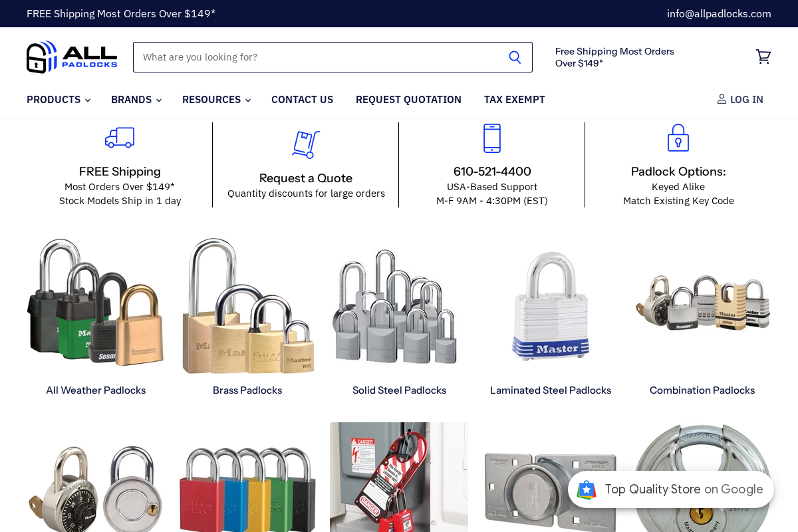Click the Log In person icon
The image size is (798, 532).
[722, 99]
